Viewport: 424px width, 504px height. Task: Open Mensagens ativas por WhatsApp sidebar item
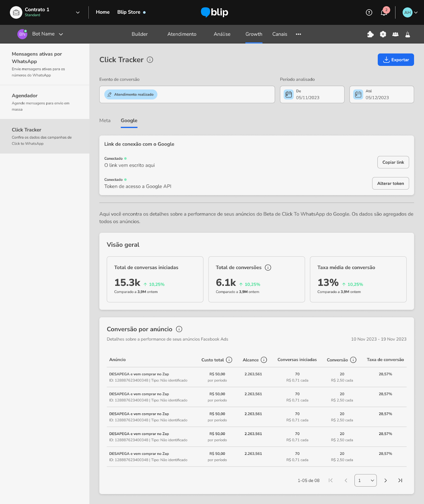(x=45, y=64)
